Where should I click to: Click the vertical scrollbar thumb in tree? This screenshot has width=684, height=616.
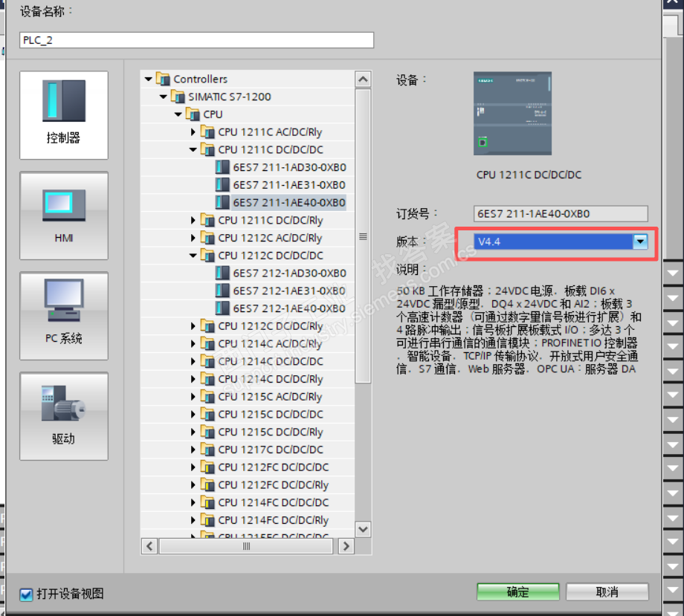click(x=363, y=236)
